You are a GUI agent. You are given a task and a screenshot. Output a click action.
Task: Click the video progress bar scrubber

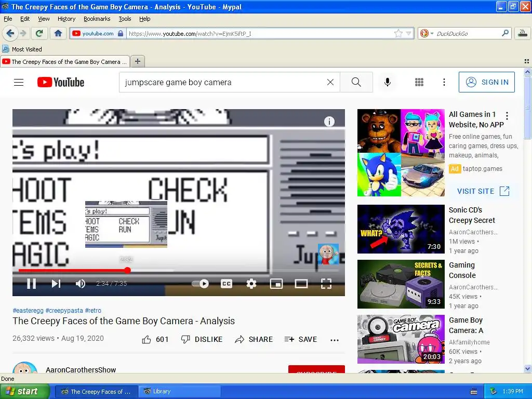click(127, 270)
